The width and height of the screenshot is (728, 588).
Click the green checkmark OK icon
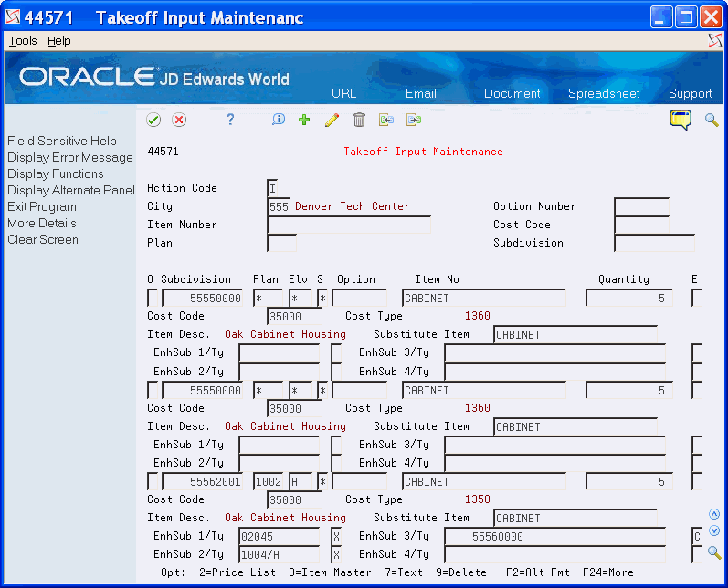(x=153, y=121)
